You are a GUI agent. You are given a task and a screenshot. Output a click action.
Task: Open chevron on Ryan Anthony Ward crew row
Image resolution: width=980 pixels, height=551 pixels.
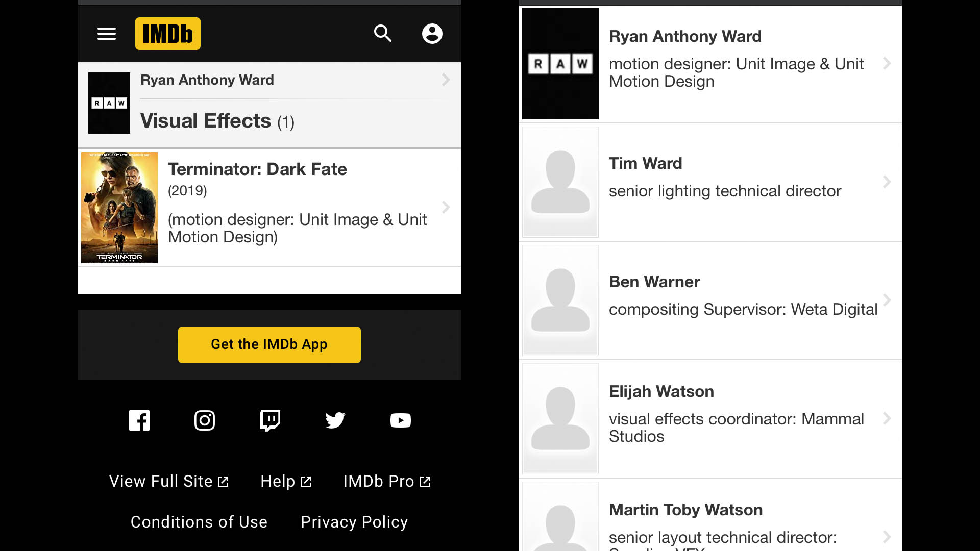tap(887, 63)
